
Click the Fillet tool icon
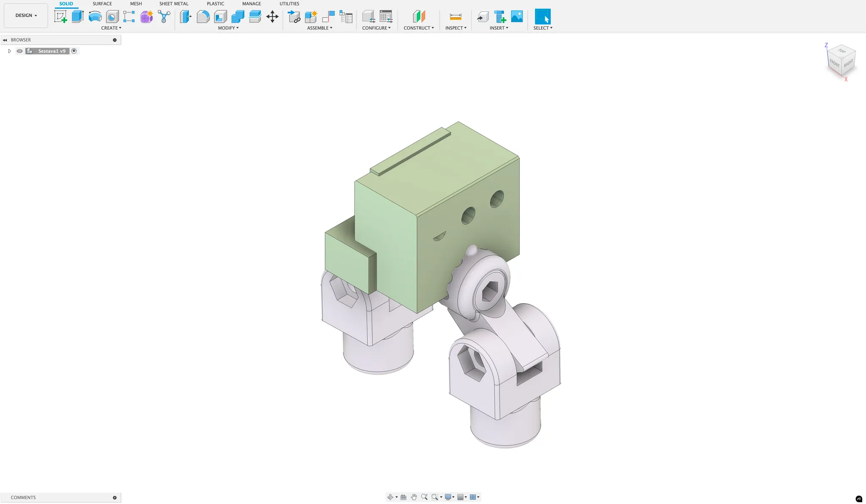(203, 17)
